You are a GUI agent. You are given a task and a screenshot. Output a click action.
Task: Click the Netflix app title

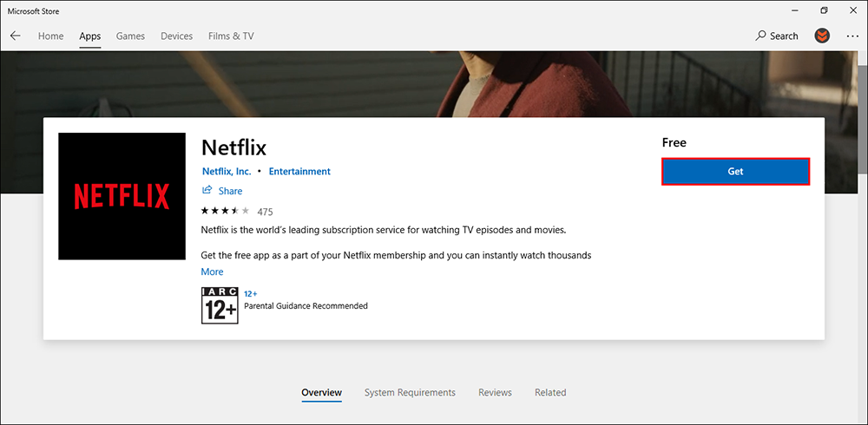click(x=234, y=147)
